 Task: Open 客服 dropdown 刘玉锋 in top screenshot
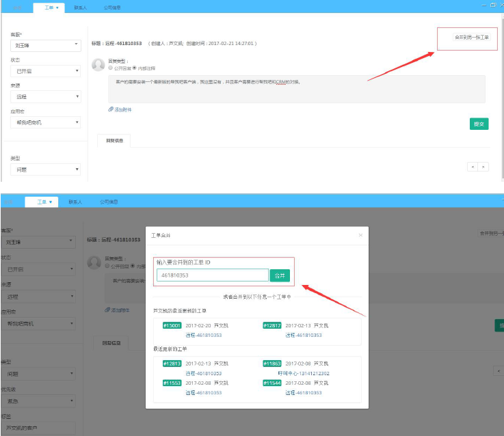tap(46, 45)
